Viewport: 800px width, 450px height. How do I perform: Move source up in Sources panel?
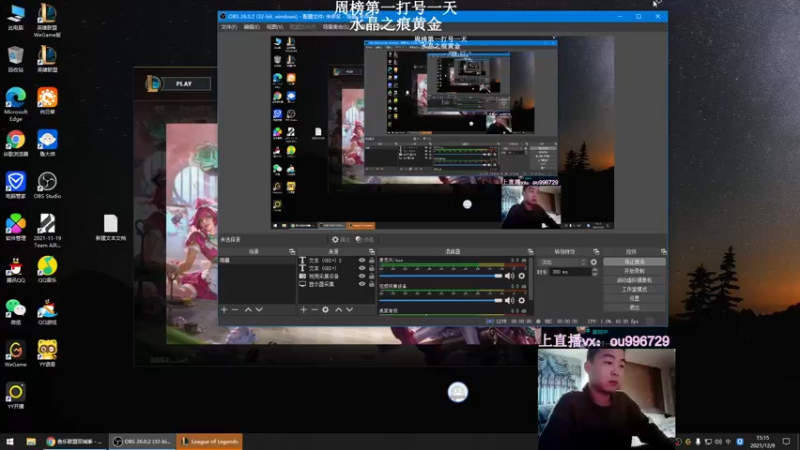[338, 310]
